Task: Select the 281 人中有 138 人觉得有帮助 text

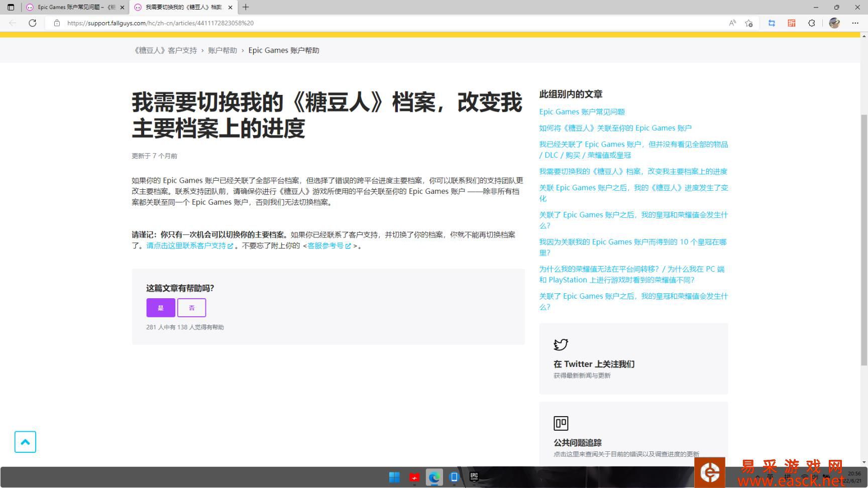Action: click(185, 327)
